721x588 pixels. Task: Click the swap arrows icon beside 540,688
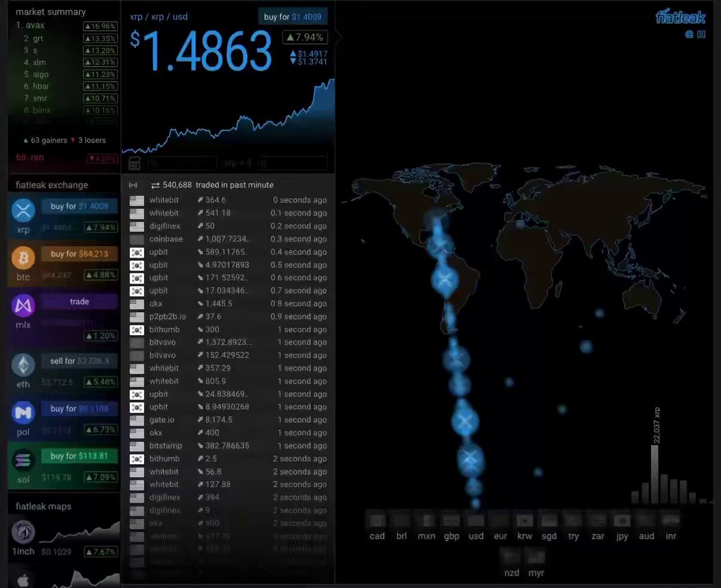click(155, 185)
